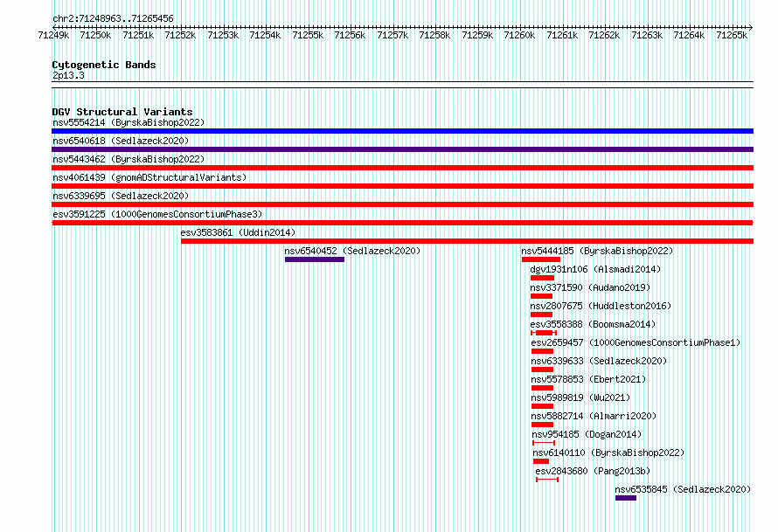Viewport: 778px width, 532px height.
Task: Open the nsv6540618 (Sedlazeck2020) label
Action: point(121,141)
